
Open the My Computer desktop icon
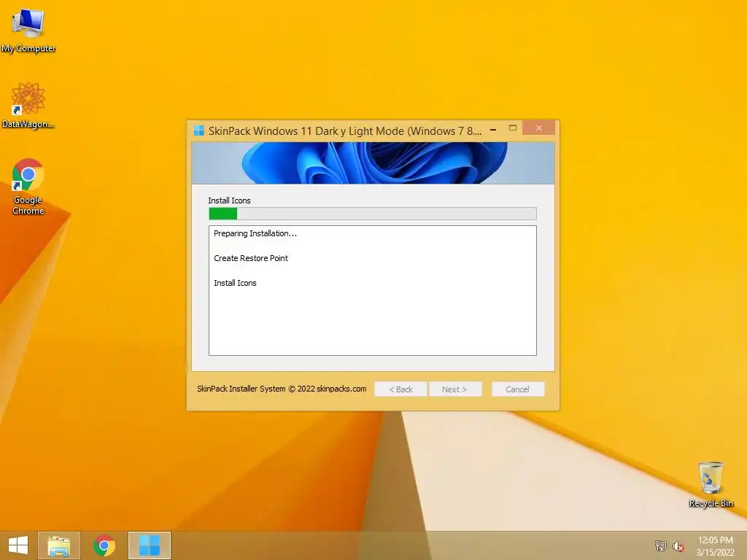pyautogui.click(x=28, y=29)
